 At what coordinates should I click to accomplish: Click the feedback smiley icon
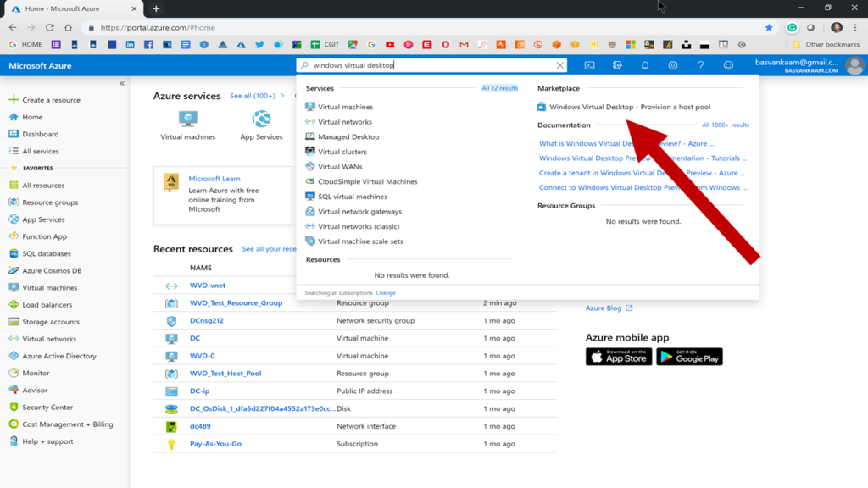tap(728, 65)
